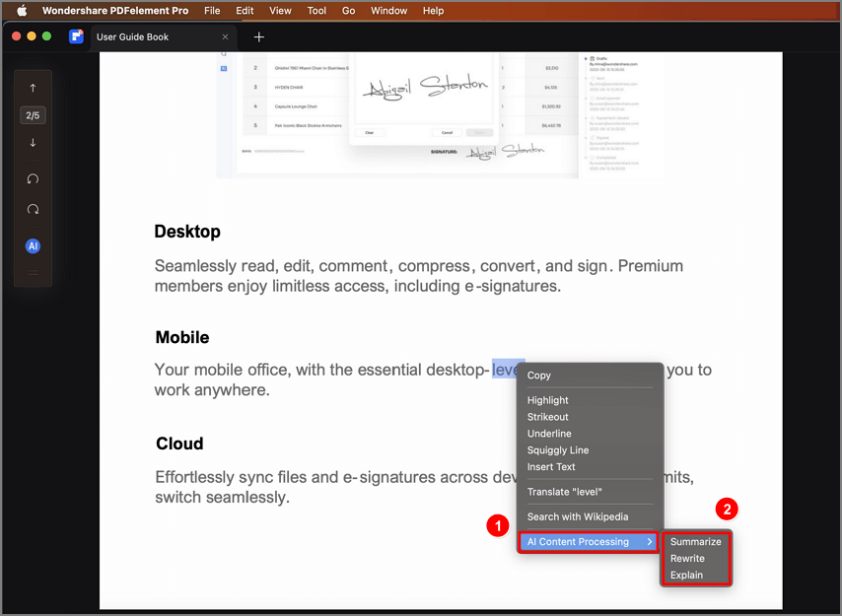The width and height of the screenshot is (842, 616).
Task: Open the Window menu
Action: (x=388, y=10)
